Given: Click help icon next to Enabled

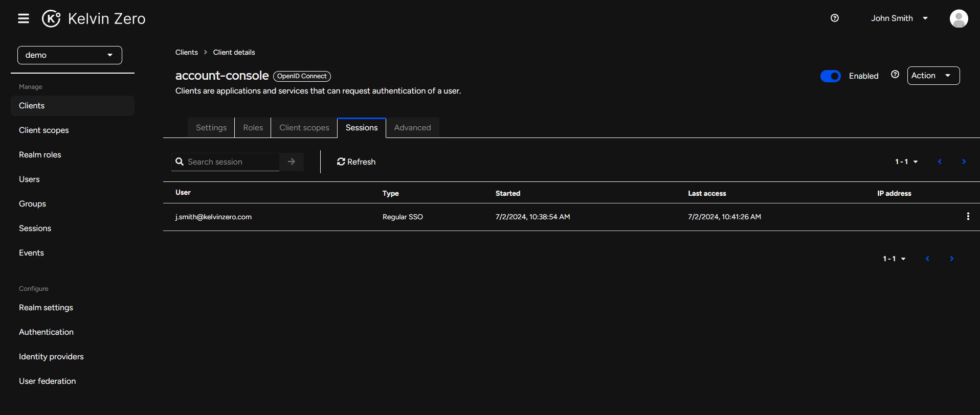Looking at the screenshot, I should [895, 75].
